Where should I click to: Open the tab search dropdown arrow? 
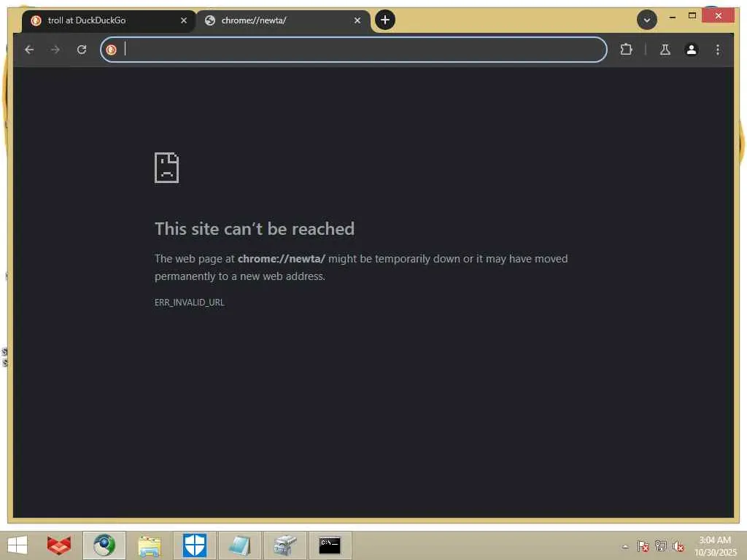point(646,20)
